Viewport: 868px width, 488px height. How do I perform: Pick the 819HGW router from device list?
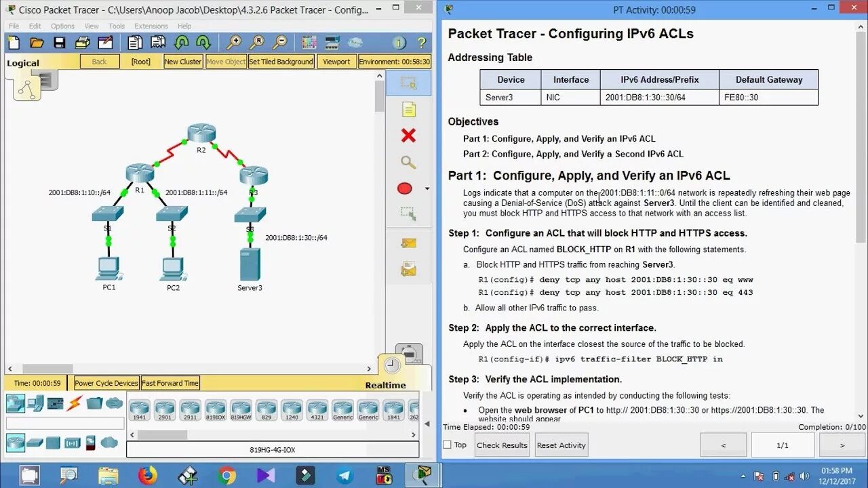click(x=241, y=410)
